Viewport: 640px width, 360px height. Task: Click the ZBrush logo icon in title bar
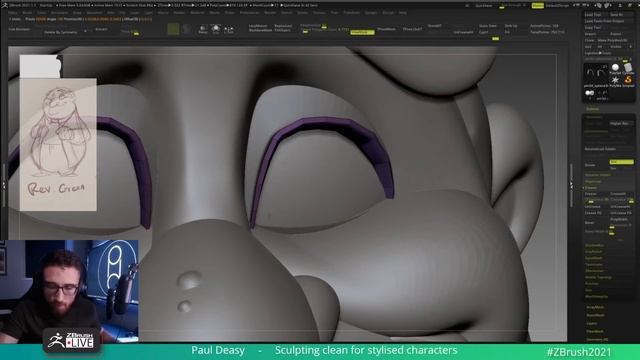(x=4, y=5)
